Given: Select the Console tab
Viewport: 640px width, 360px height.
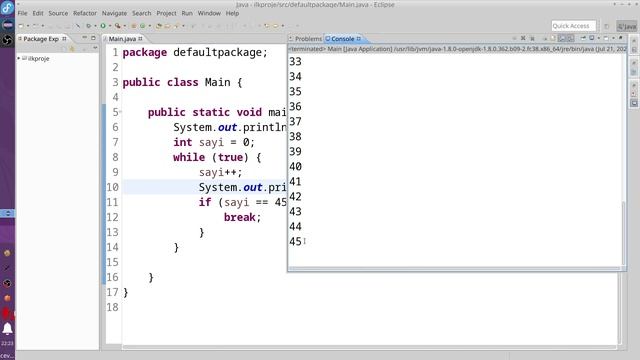Looking at the screenshot, I should [x=342, y=39].
